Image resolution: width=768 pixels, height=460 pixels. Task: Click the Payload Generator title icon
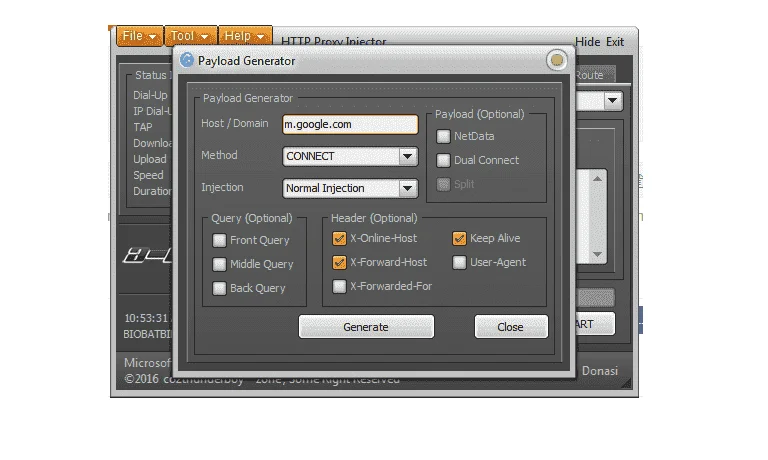(187, 60)
